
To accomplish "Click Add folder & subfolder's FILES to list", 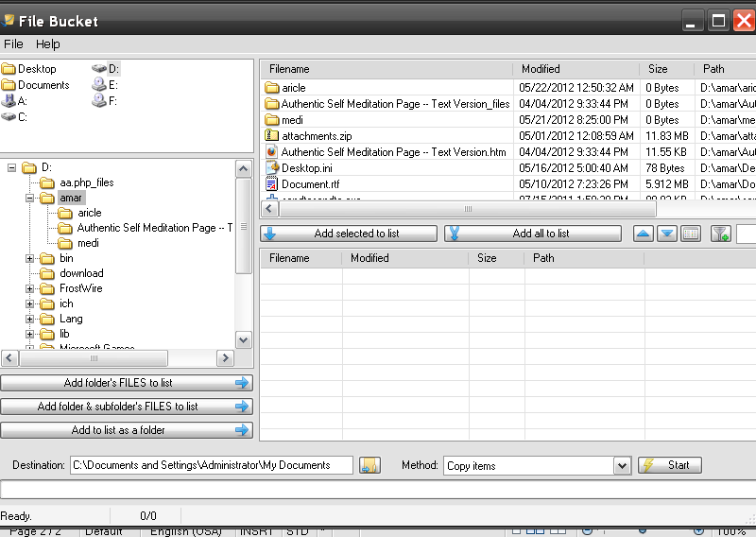I will coord(127,407).
